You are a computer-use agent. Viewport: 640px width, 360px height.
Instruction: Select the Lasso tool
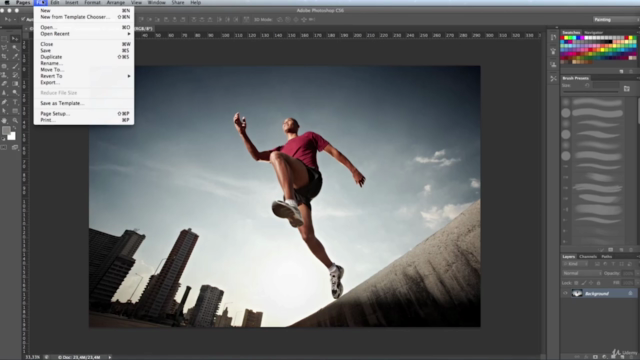pos(4,48)
